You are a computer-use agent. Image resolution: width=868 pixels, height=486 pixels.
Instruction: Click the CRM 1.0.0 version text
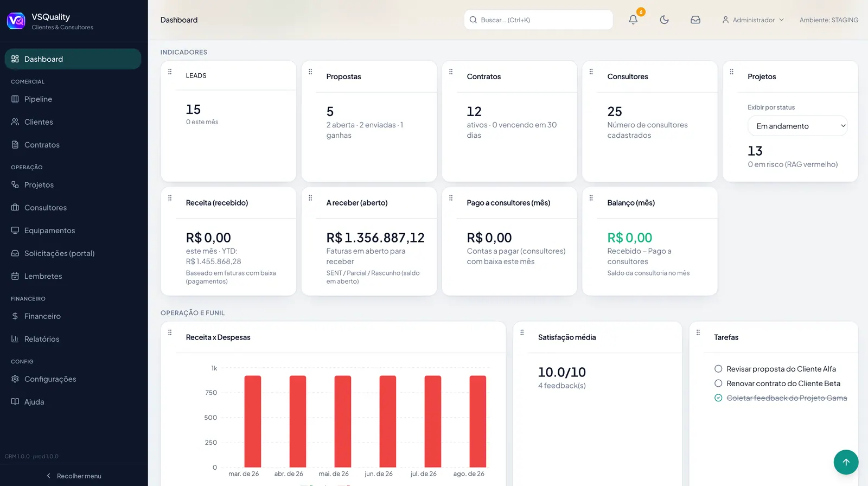pyautogui.click(x=31, y=457)
